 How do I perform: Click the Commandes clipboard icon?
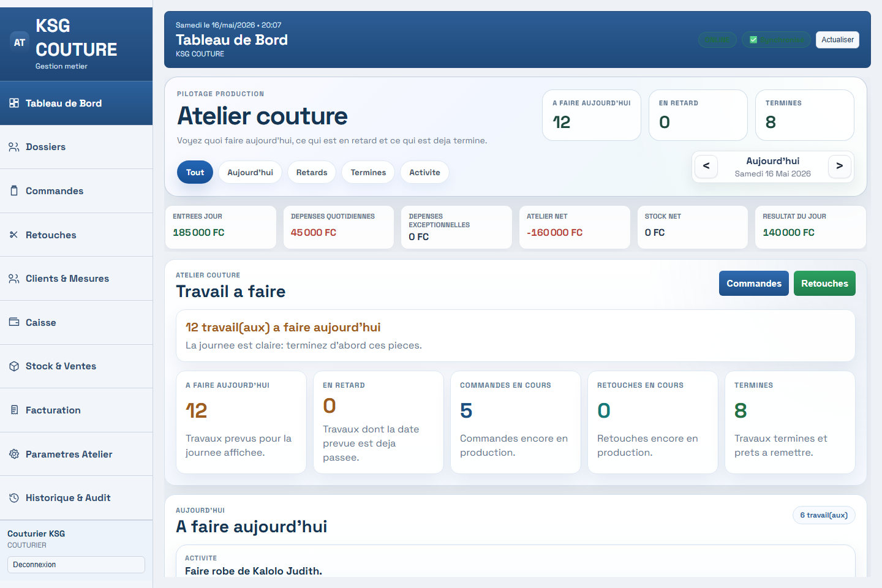click(14, 191)
